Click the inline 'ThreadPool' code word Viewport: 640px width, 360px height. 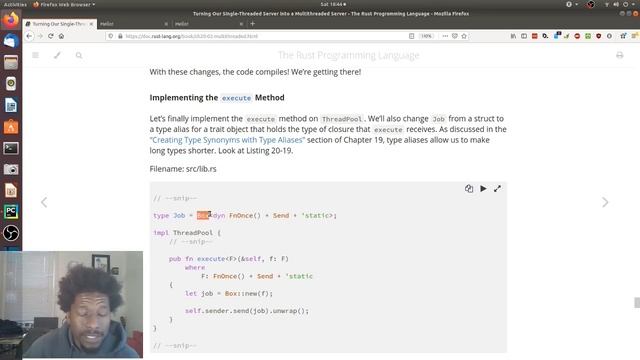(342, 119)
